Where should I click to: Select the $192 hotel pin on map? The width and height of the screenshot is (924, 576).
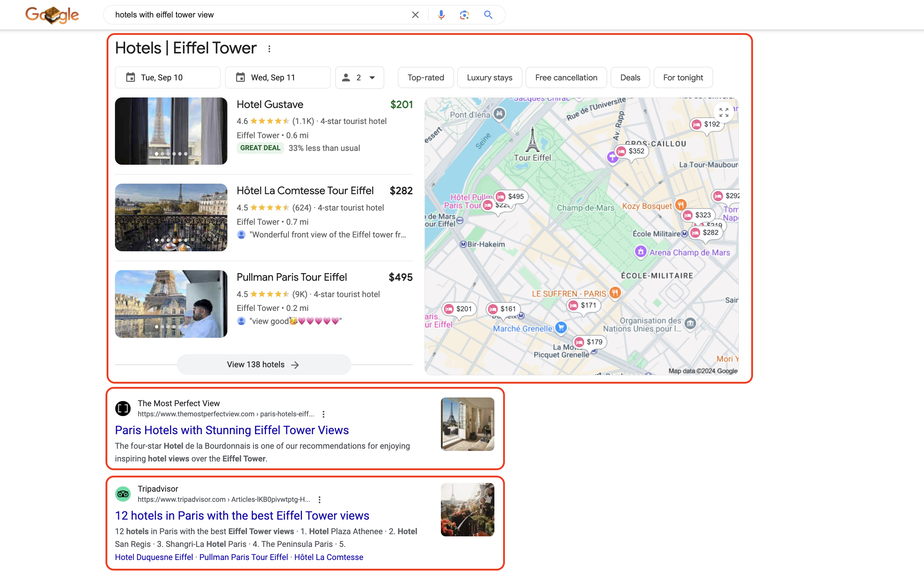point(707,124)
